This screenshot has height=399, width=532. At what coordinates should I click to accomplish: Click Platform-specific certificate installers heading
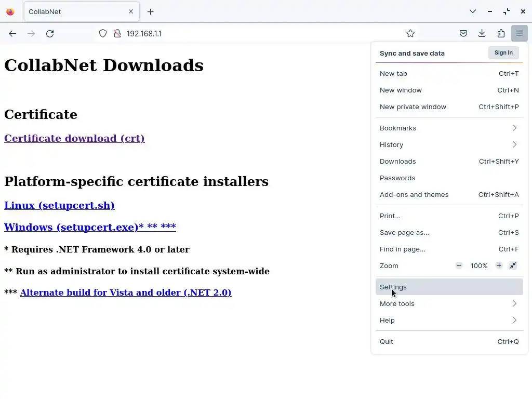[137, 181]
